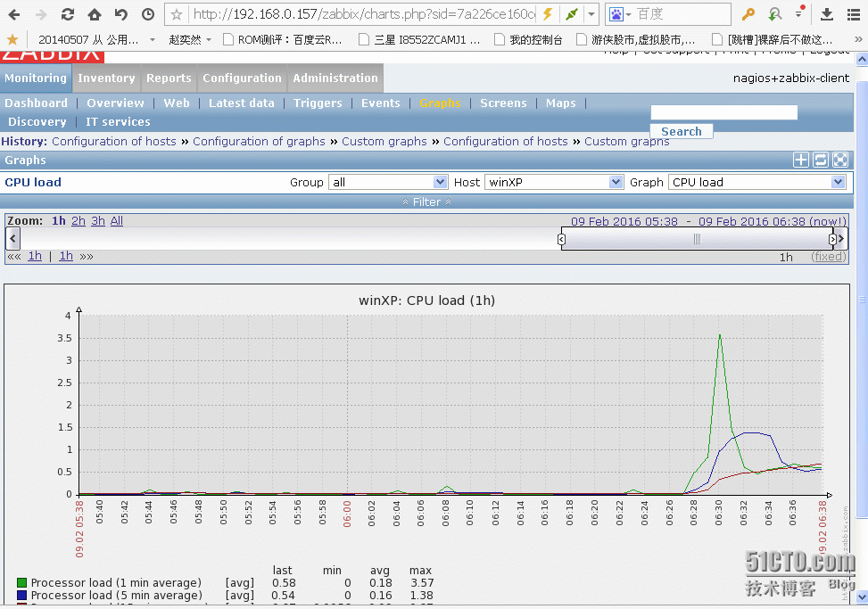Go forward in browser history
The height and width of the screenshot is (609, 868).
click(x=41, y=14)
